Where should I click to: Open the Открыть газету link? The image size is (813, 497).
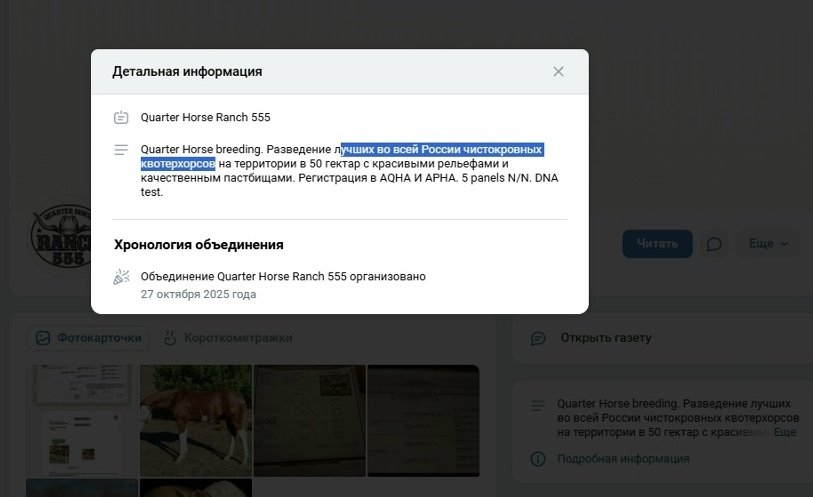606,338
